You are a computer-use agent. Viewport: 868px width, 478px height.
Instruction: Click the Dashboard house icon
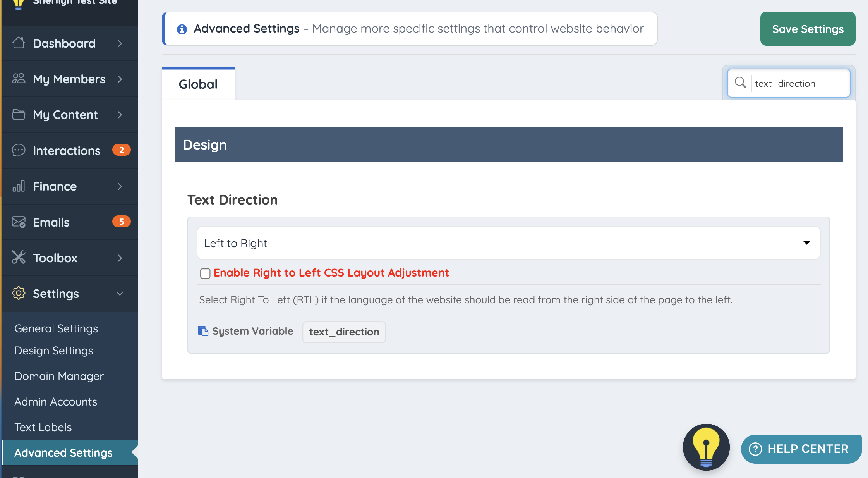pos(18,43)
